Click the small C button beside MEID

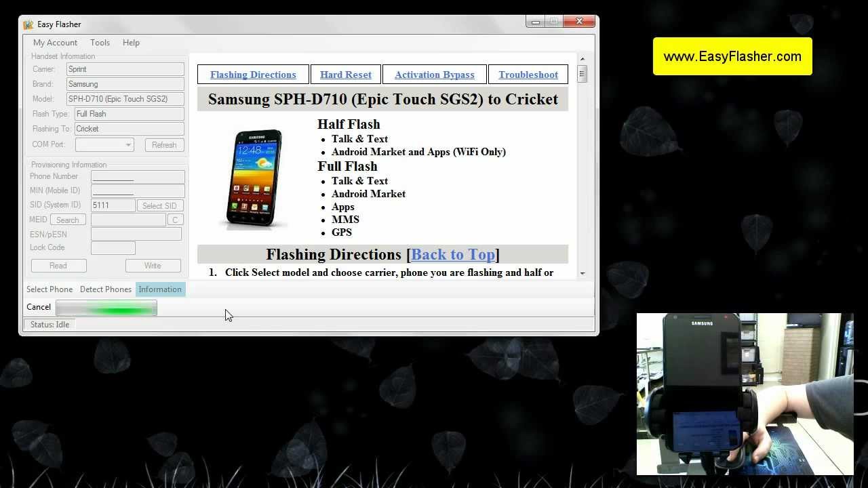tap(175, 220)
